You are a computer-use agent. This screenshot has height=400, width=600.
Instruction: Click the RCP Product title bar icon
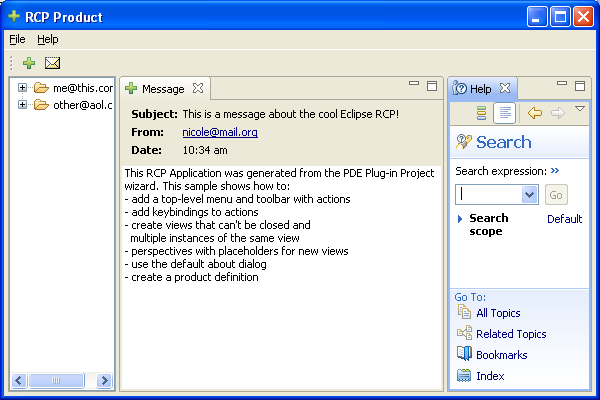point(14,16)
